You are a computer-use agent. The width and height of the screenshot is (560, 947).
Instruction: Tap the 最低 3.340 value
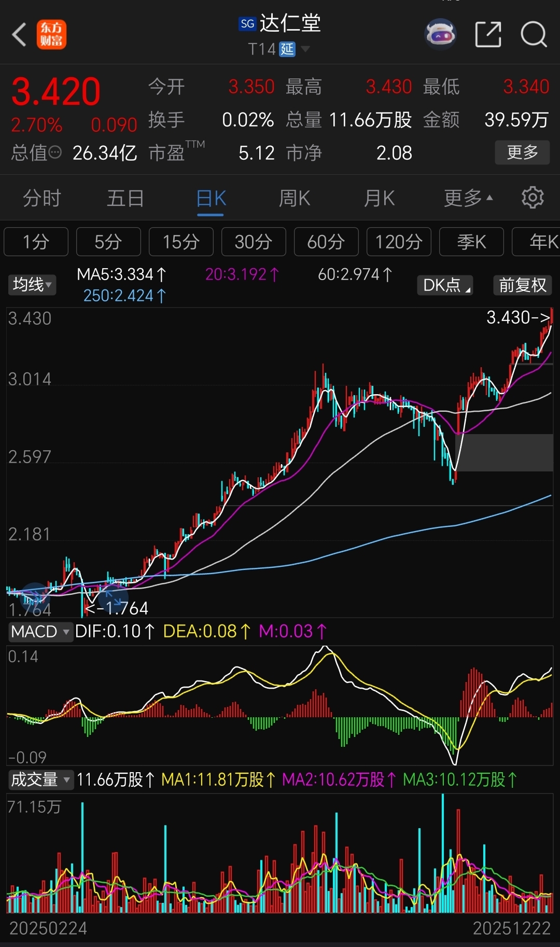tap(526, 87)
